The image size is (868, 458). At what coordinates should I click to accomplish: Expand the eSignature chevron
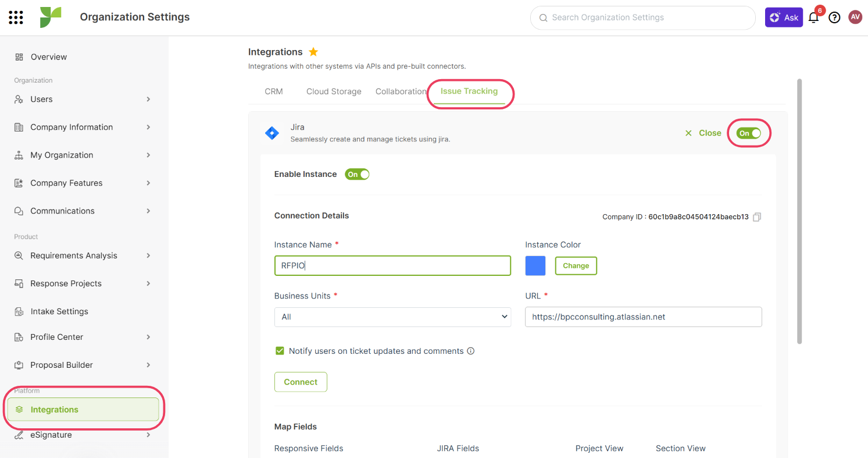coord(149,435)
